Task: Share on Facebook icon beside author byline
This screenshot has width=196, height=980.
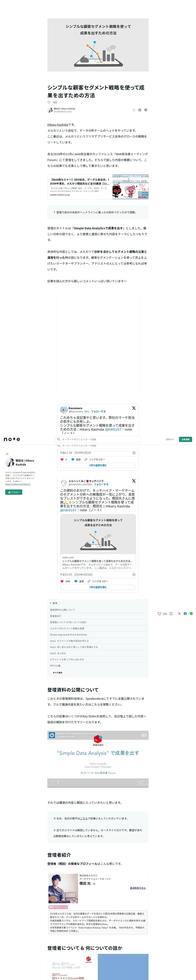Action: (140, 110)
